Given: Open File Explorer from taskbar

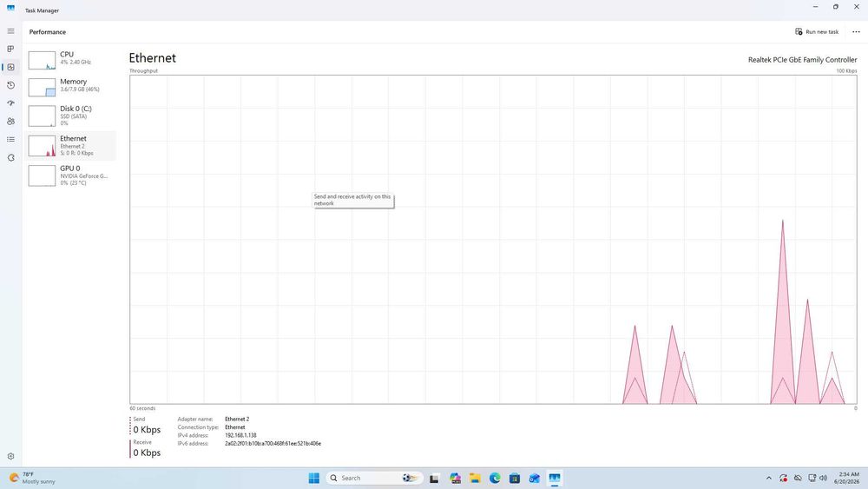Looking at the screenshot, I should [x=475, y=478].
